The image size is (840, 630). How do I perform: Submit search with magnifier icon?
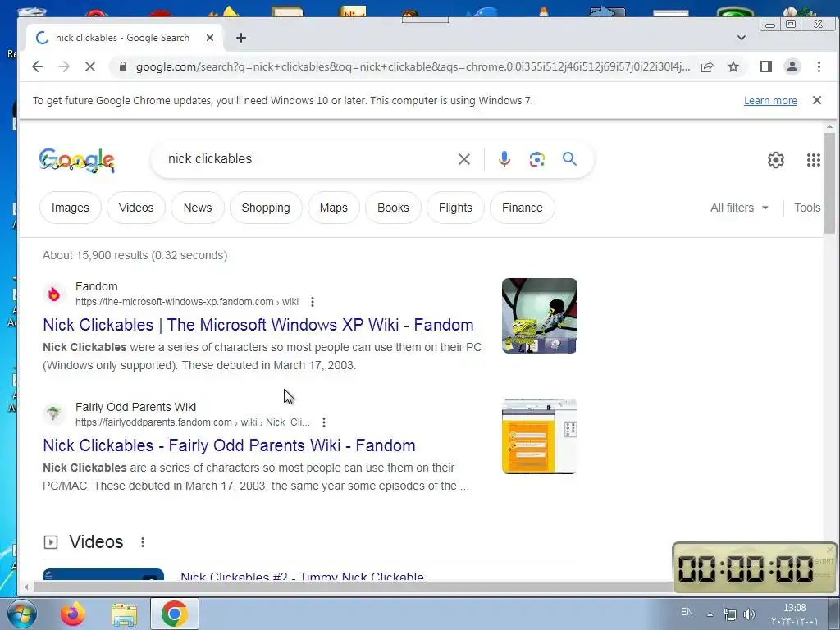[x=569, y=158]
